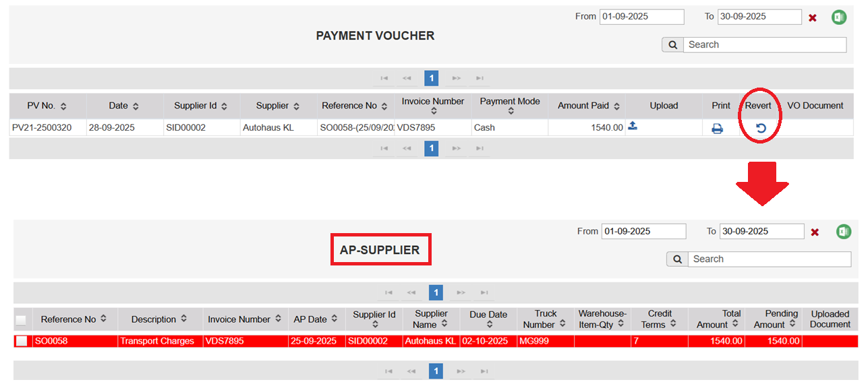Edit Payment Voucher To date 30-09-2025

tap(759, 17)
